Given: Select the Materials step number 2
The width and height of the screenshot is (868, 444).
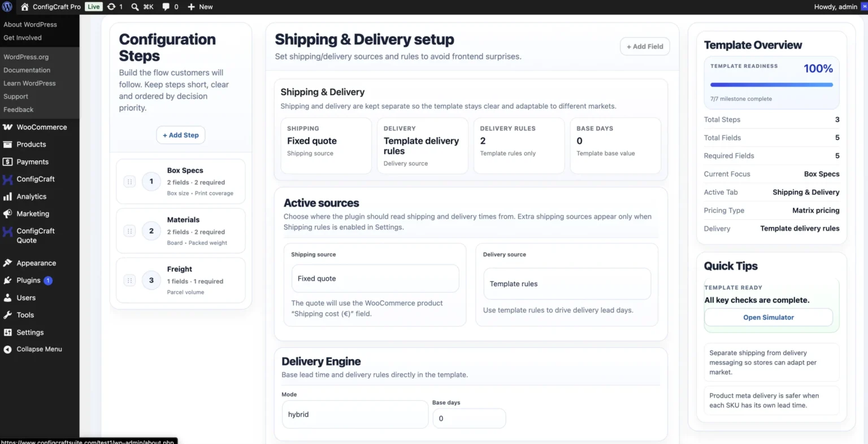Looking at the screenshot, I should point(151,231).
